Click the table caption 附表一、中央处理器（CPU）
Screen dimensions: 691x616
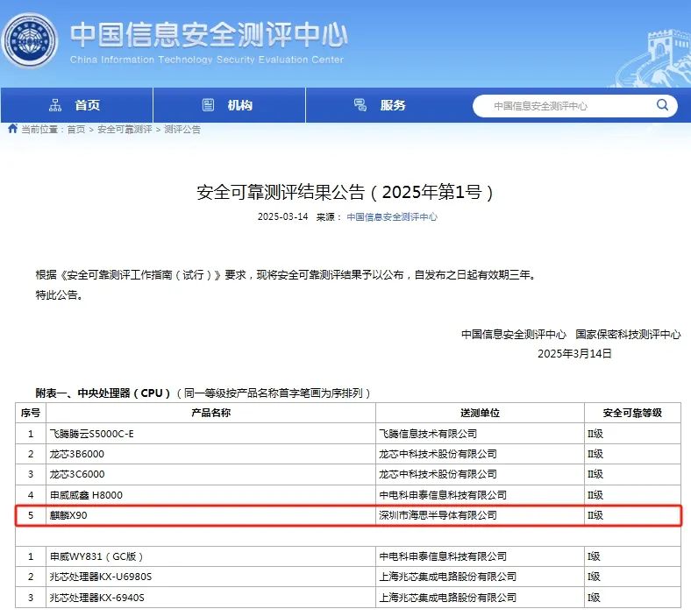tap(103, 393)
